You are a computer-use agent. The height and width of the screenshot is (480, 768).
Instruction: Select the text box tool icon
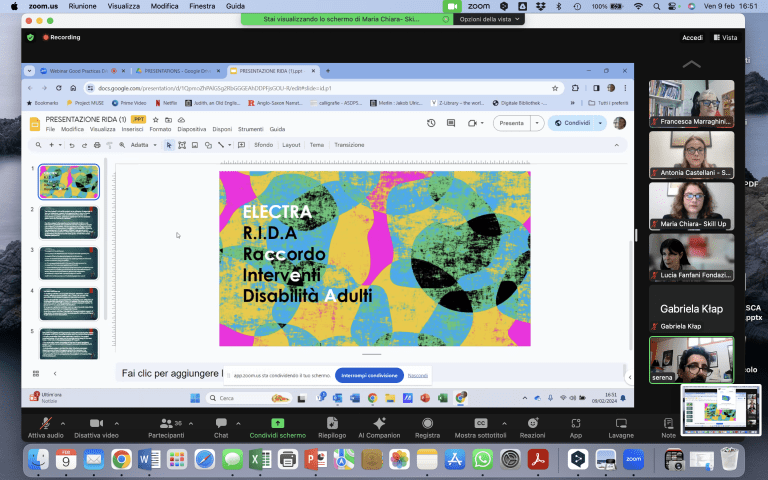tap(182, 145)
